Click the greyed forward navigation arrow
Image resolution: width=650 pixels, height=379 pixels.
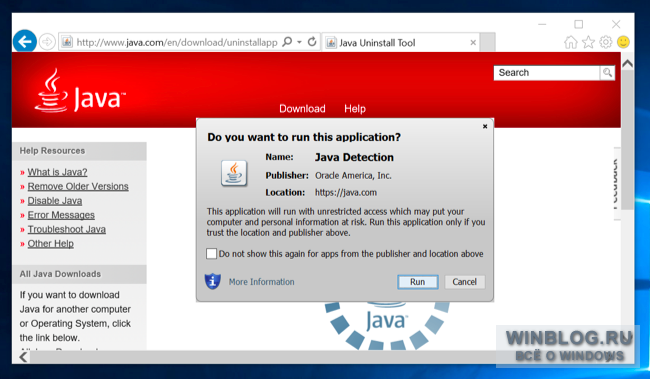point(47,42)
